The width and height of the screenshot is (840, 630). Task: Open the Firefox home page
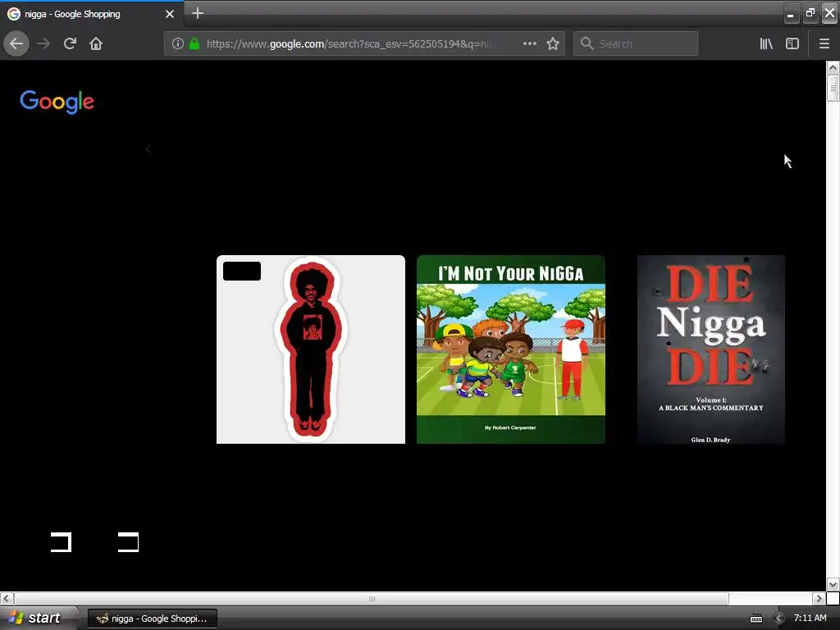(x=96, y=43)
